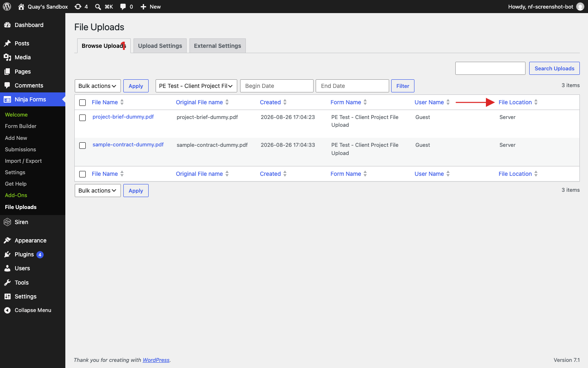Follow the WordPress footer link
This screenshot has height=368, width=588.
tap(156, 360)
